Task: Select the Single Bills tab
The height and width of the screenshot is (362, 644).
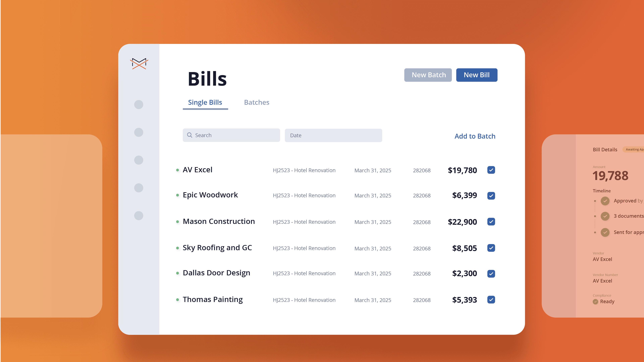Action: coord(205,102)
